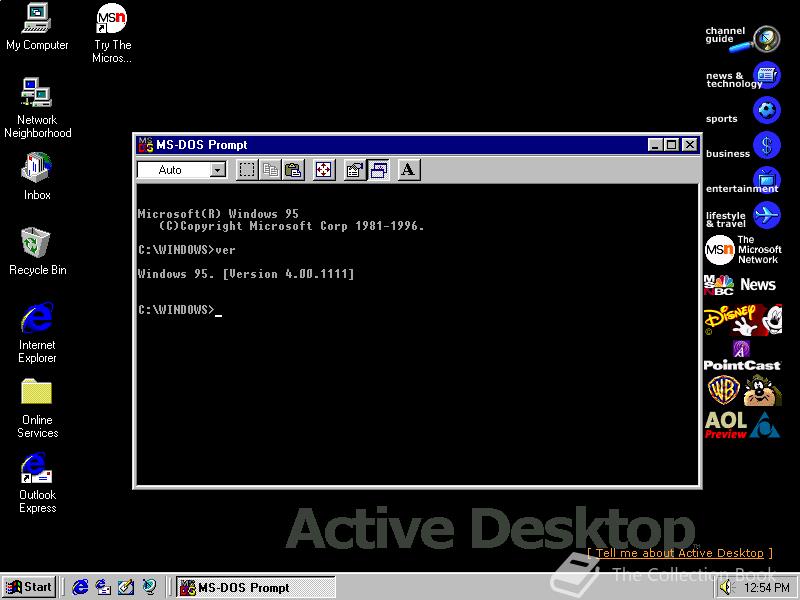Open the lifestyle & travel channel
800x600 pixels.
click(x=742, y=216)
